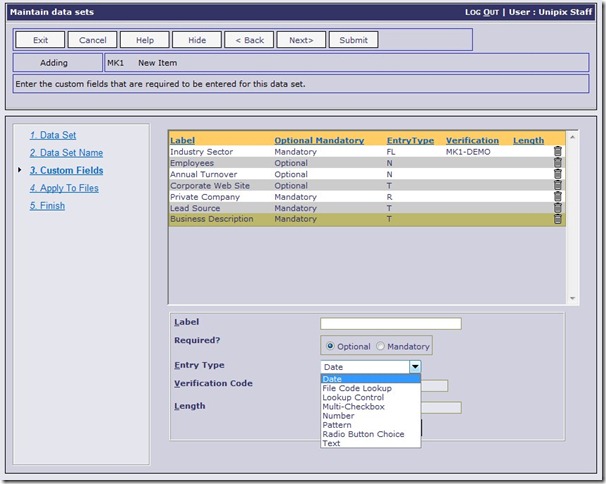606x484 pixels.
Task: Collapse the Entry Type dropdown arrow
Action: 415,367
